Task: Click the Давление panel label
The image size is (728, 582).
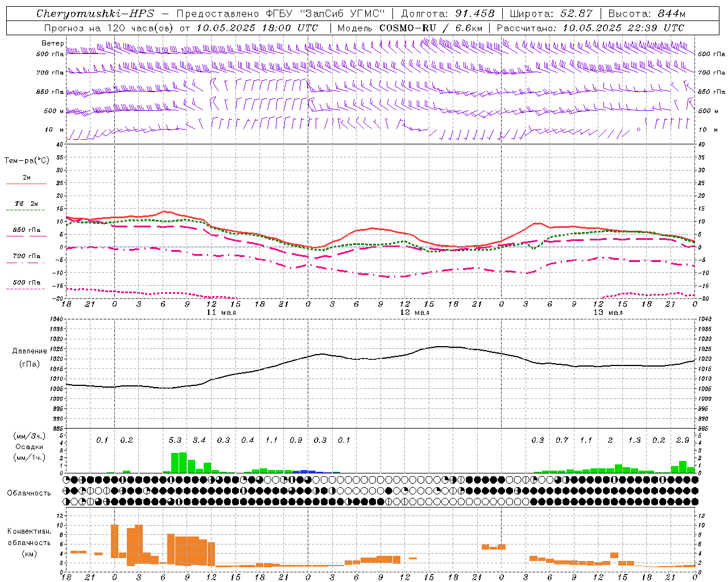Action: (30, 351)
